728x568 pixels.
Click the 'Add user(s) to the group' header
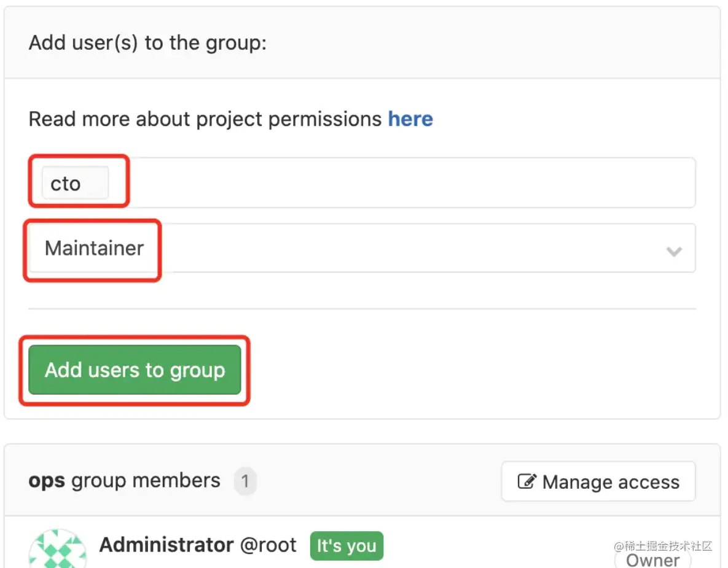[147, 43]
